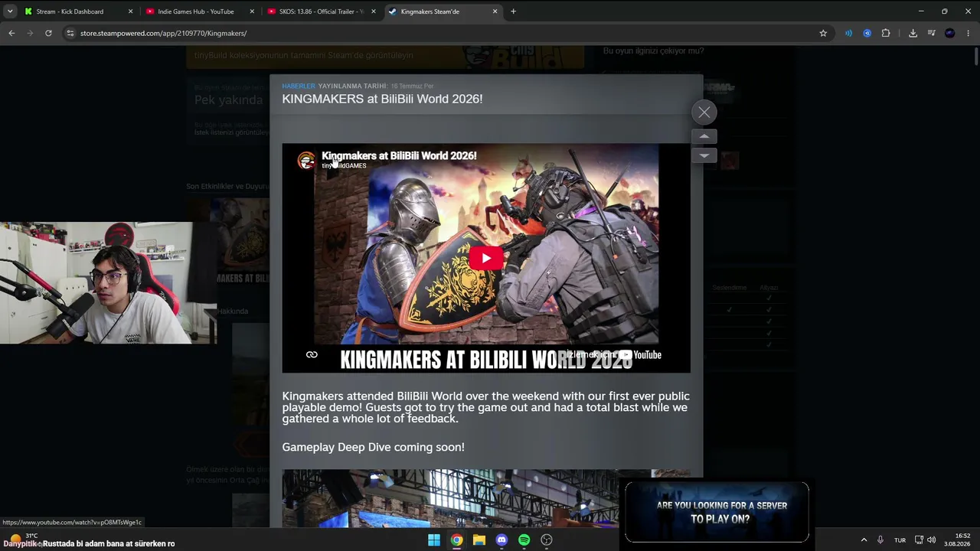Go to next news post with down arrow
980x551 pixels.
(704, 155)
